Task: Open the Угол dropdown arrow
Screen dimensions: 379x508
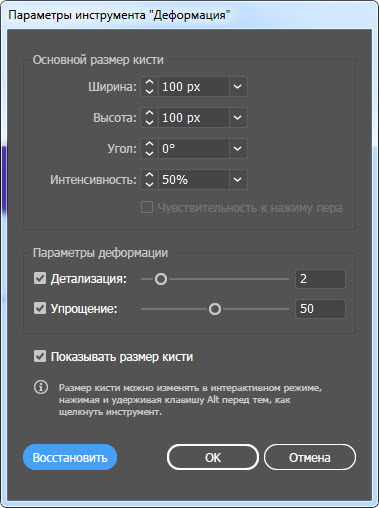Action: pyautogui.click(x=238, y=148)
